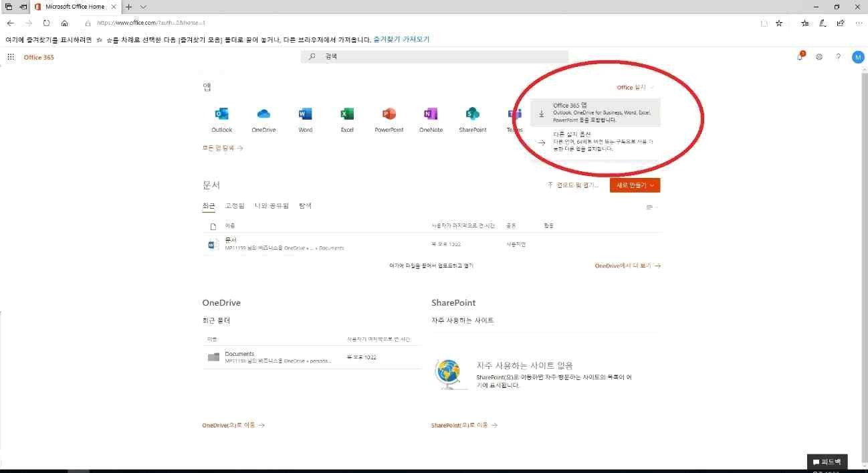
Task: Open the app launcher waffle menu
Action: [x=11, y=57]
